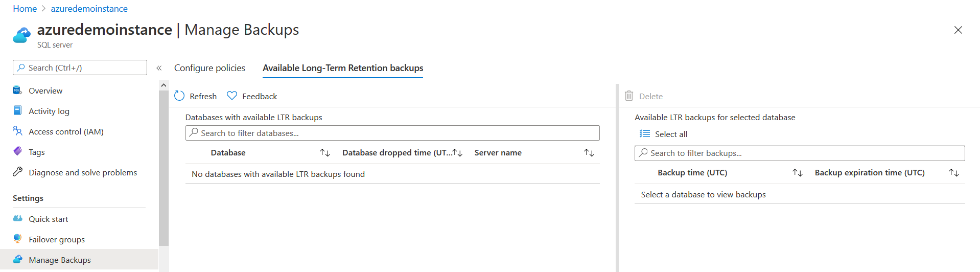The width and height of the screenshot is (980, 272).
Task: Open azuredemoinstance breadcrumb link
Action: (x=89, y=9)
